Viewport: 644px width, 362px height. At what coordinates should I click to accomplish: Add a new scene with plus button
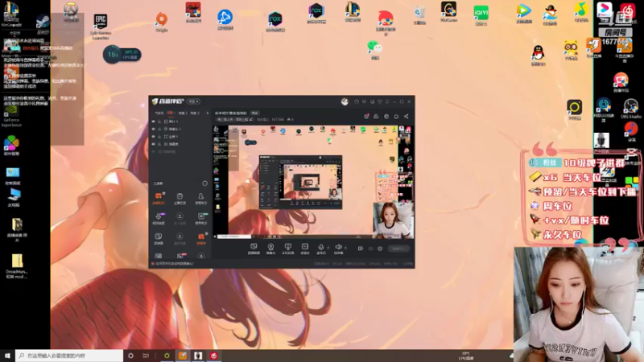(207, 113)
